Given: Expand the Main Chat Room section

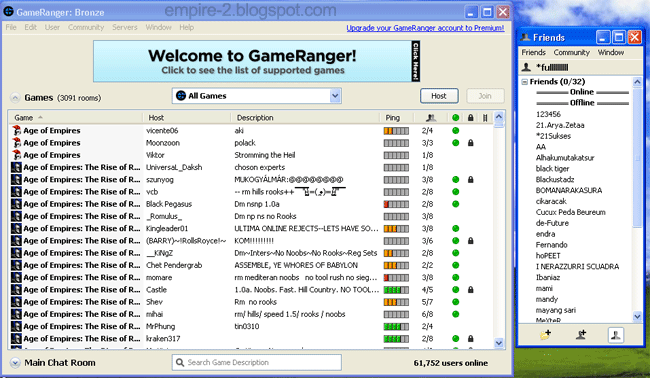Looking at the screenshot, I should point(15,363).
